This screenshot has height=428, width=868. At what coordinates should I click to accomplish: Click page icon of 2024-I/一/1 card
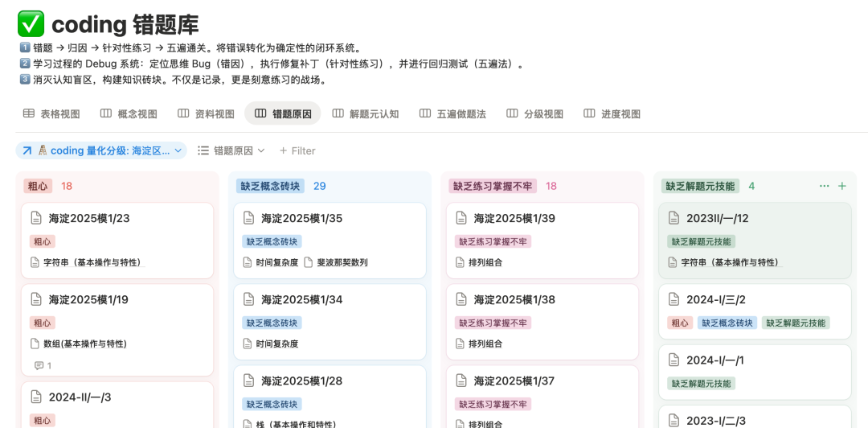pos(674,360)
